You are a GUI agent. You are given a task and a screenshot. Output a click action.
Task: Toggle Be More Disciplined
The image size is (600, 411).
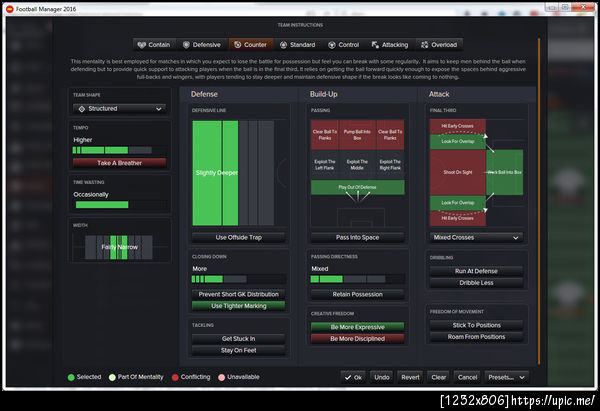coord(357,339)
